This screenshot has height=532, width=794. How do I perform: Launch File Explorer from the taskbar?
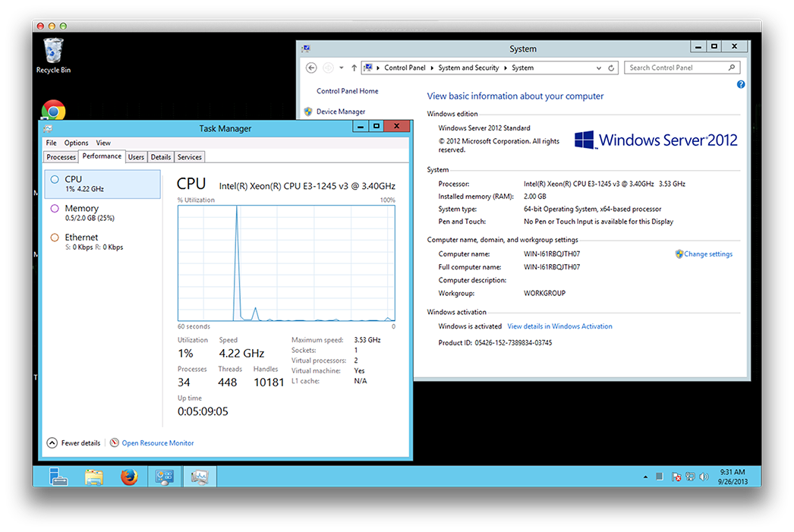[94, 477]
